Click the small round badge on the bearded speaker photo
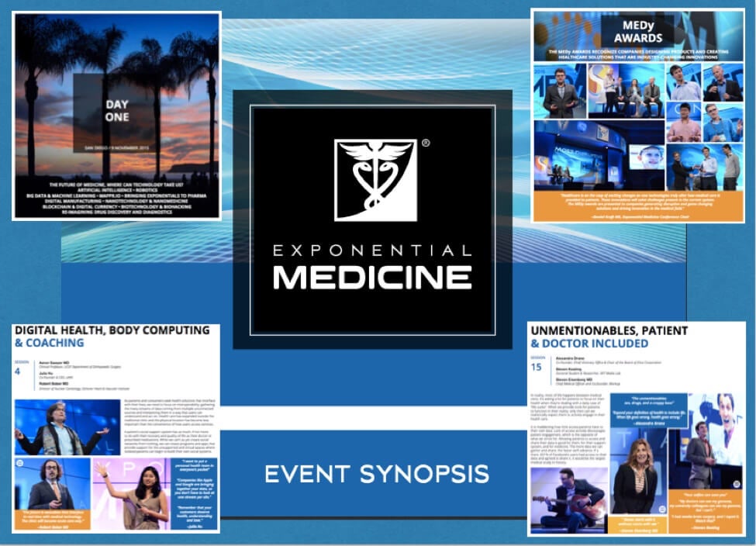Image resolution: width=756 pixels, height=546 pixels. (21, 462)
